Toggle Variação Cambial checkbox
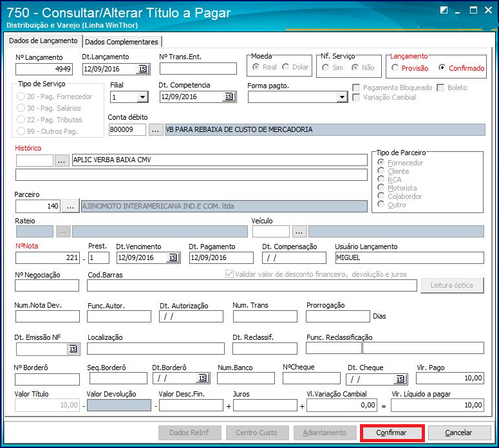Viewport: 499px width, 448px height. click(x=357, y=97)
